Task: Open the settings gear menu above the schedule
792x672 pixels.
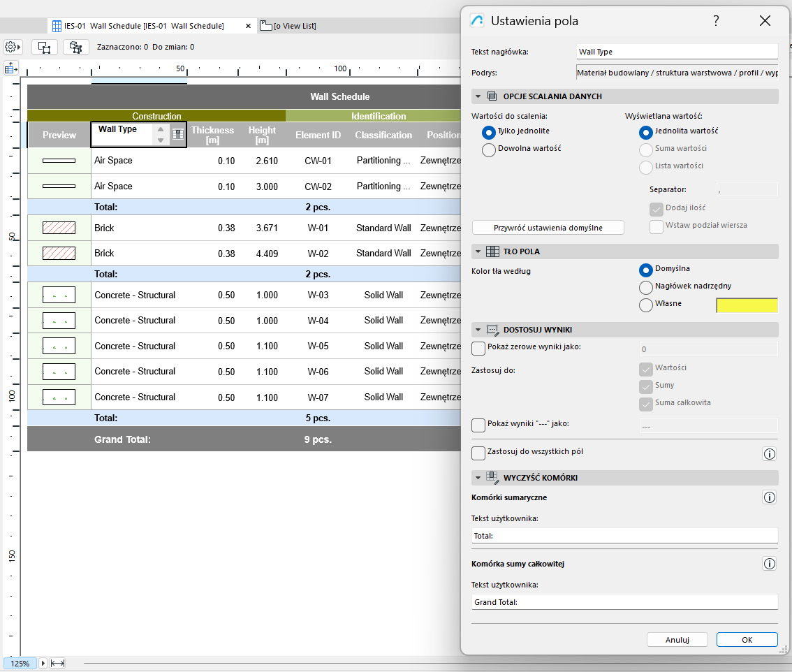Action: tap(12, 47)
